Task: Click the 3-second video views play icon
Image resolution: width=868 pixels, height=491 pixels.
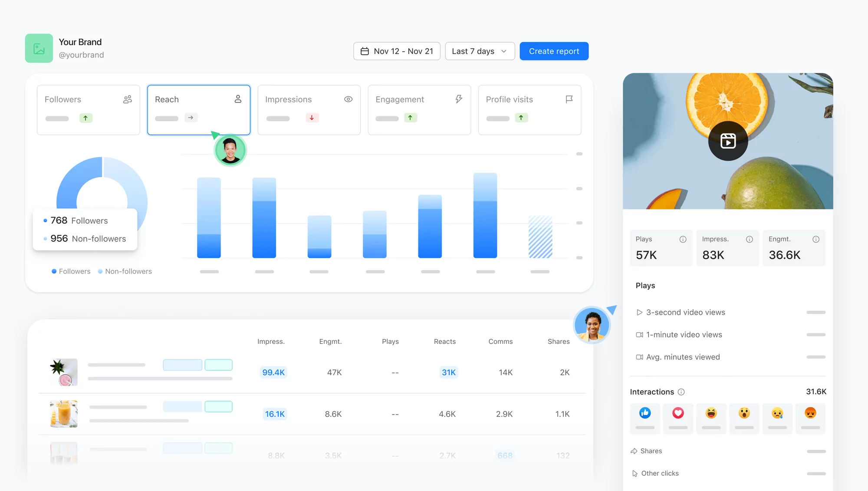Action: coord(639,311)
